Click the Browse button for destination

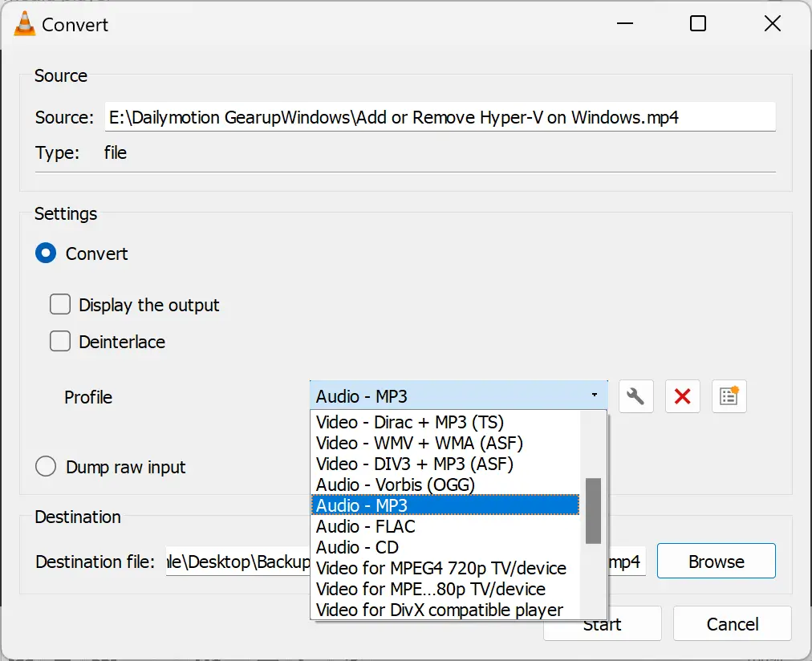(x=716, y=562)
